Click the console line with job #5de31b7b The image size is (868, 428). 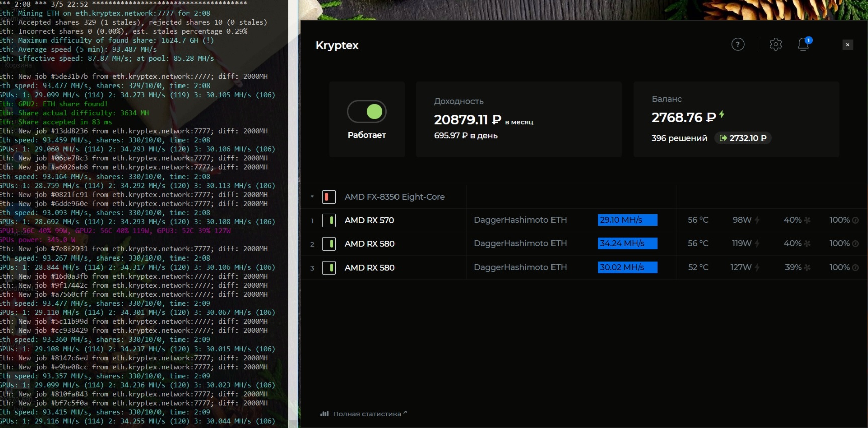point(134,76)
